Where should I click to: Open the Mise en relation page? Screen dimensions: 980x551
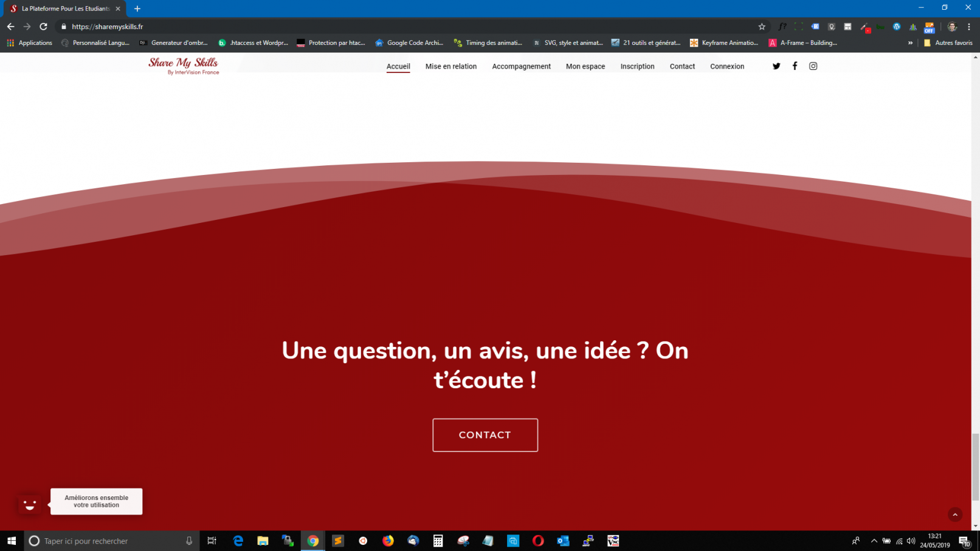coord(450,66)
